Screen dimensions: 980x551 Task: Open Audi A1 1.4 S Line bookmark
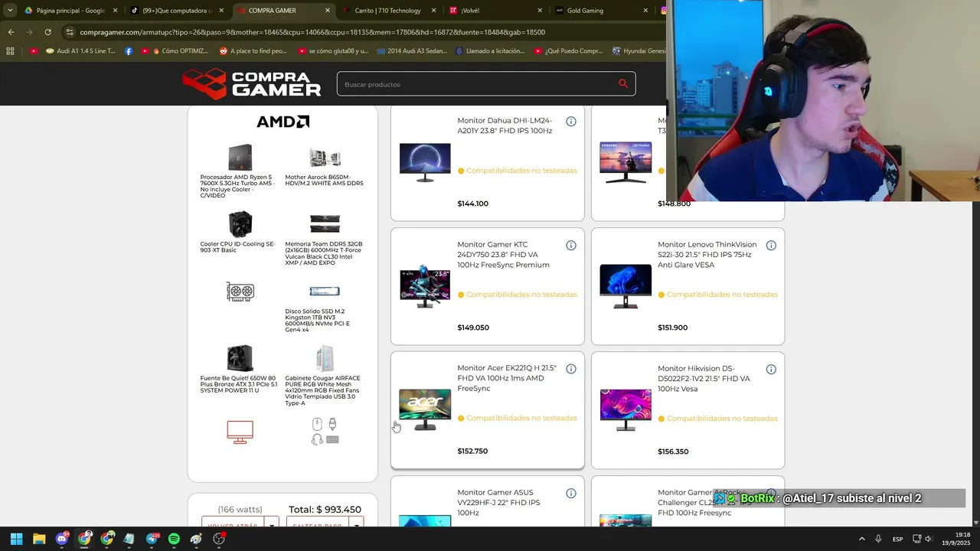point(80,51)
